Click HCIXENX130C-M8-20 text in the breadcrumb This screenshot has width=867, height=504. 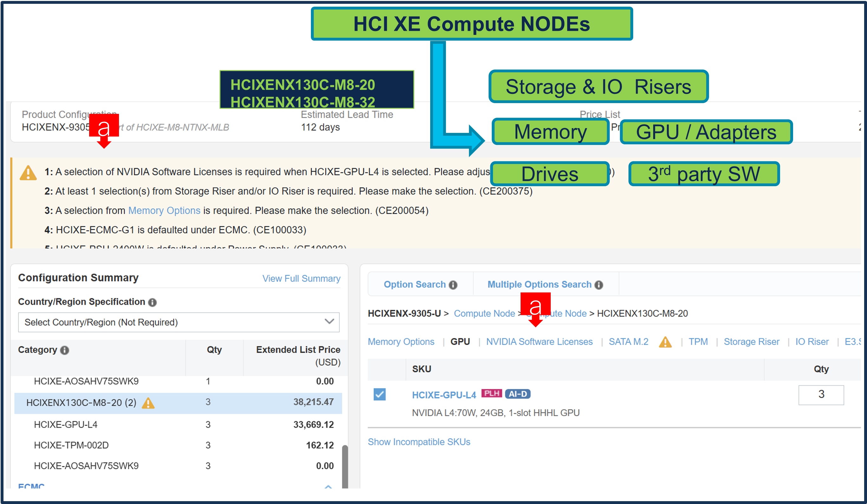[x=642, y=313]
